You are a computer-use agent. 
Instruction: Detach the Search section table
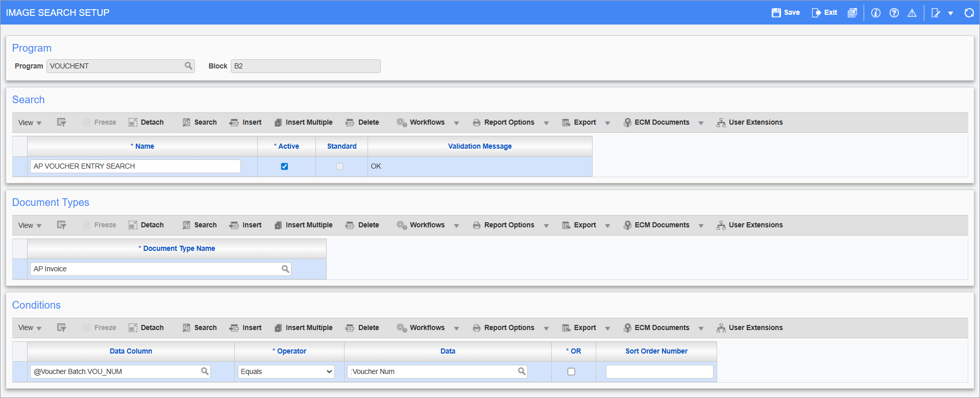click(x=146, y=123)
